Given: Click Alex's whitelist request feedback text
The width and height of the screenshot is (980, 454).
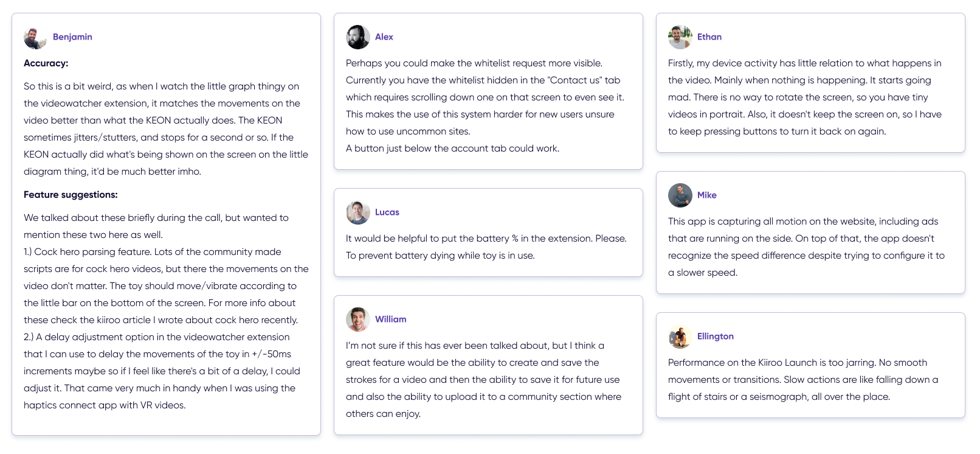Looking at the screenshot, I should (485, 106).
